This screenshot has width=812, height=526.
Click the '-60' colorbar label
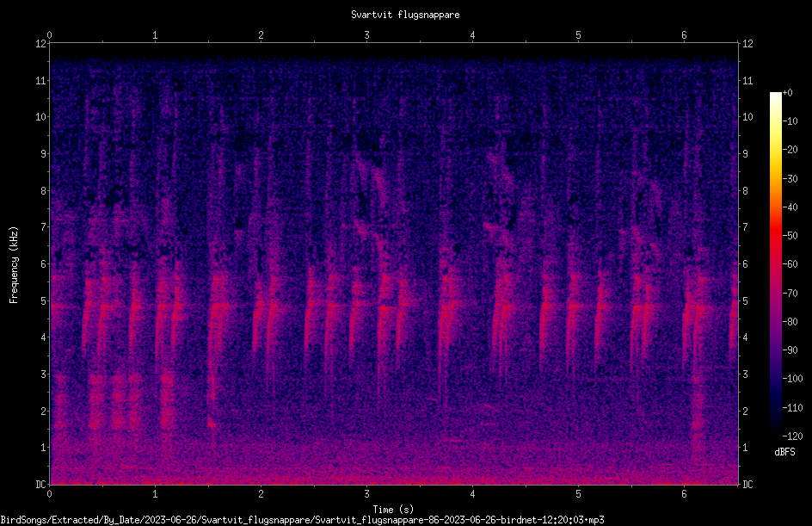tap(790, 264)
